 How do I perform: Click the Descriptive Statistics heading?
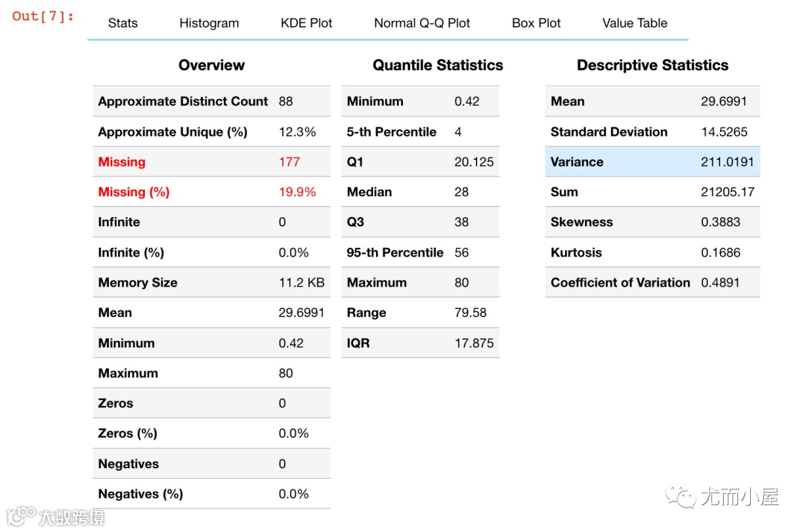coord(652,66)
